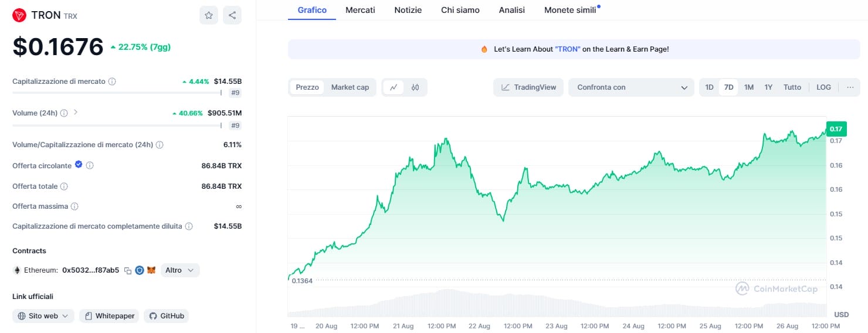
Task: Expand the Sito web dropdown
Action: [x=43, y=316]
